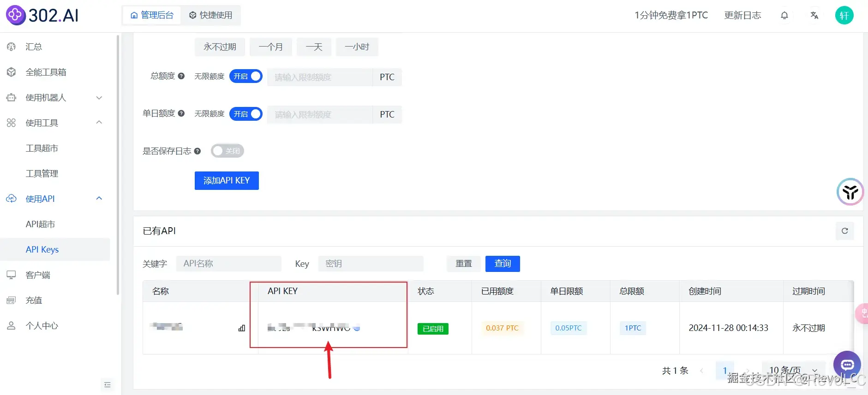Collapse the 使用API submenu arrow

point(99,198)
